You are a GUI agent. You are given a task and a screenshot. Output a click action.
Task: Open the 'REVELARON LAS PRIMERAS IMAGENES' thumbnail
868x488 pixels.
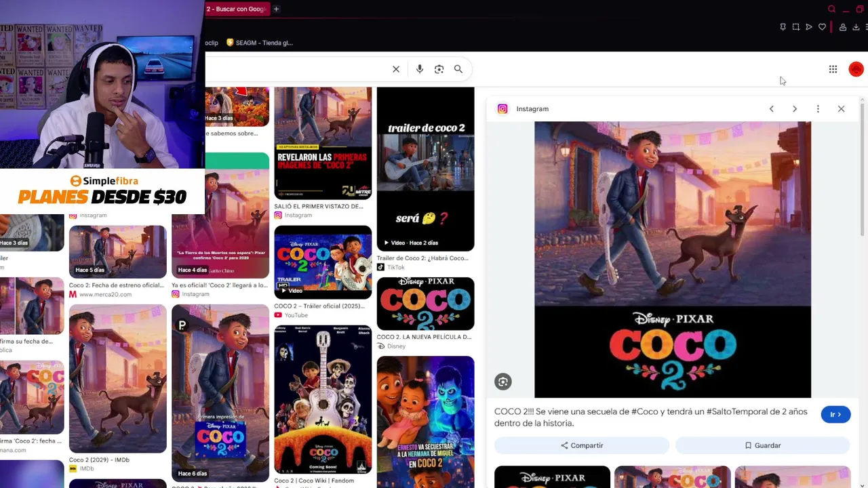(x=323, y=143)
